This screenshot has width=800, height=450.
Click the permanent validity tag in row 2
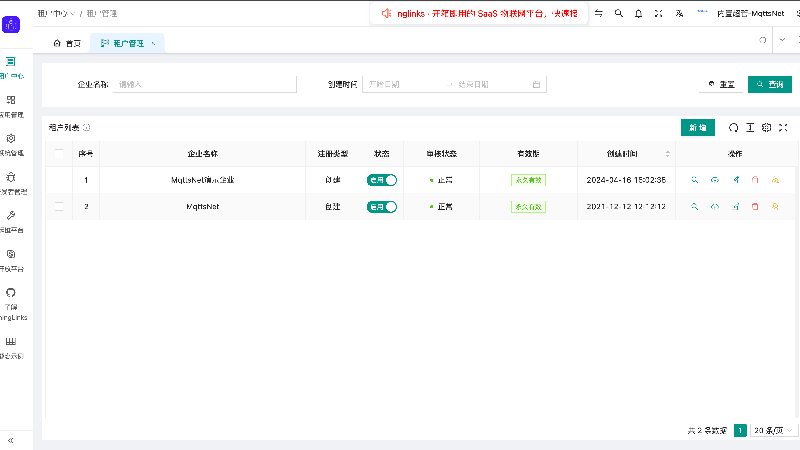pyautogui.click(x=528, y=207)
